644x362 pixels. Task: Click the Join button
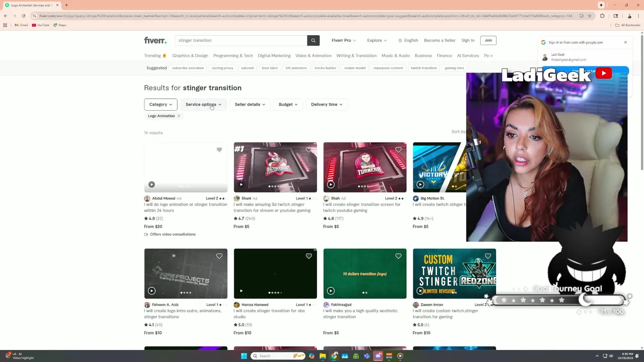click(x=488, y=40)
